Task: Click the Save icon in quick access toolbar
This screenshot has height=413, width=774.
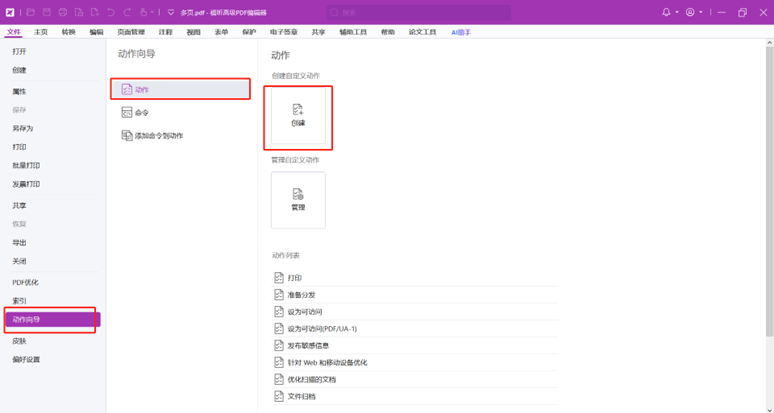Action: point(46,12)
